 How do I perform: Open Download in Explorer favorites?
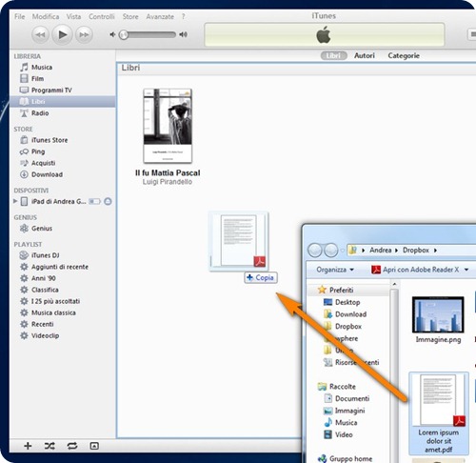pos(345,314)
